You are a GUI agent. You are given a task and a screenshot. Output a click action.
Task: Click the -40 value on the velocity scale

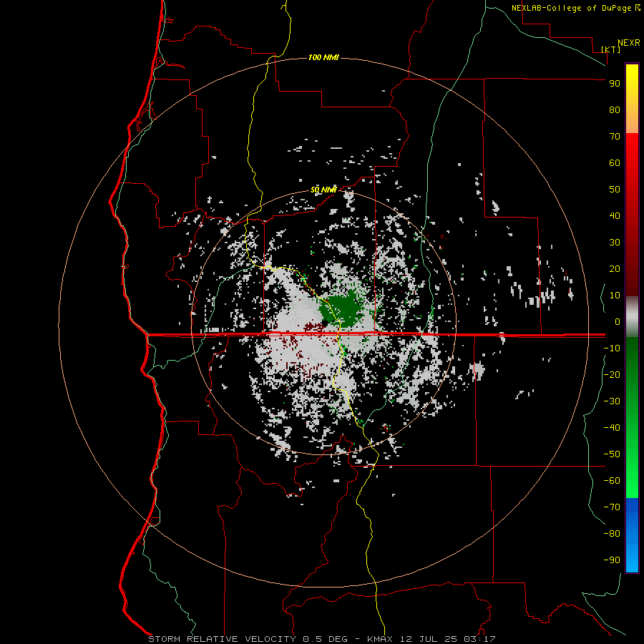pos(612,428)
